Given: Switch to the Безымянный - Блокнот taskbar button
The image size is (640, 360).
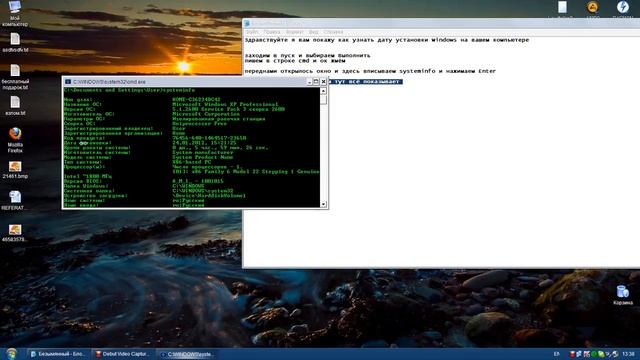Looking at the screenshot, I should point(58,354).
